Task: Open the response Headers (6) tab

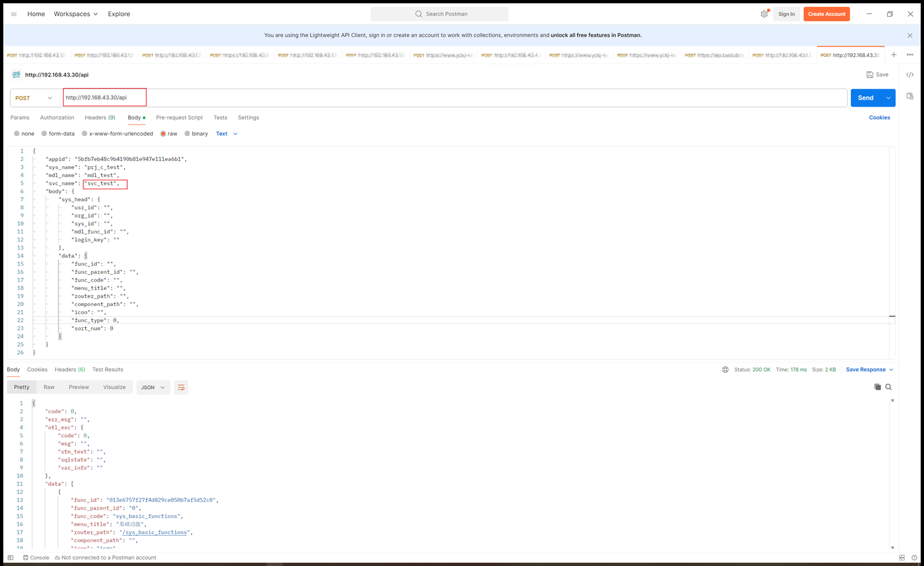Action: click(69, 370)
